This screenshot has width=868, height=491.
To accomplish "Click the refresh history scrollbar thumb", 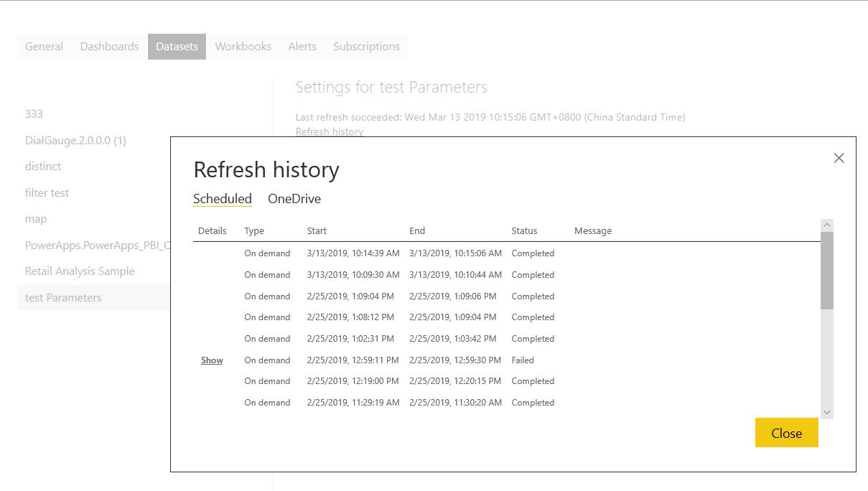I will click(827, 271).
